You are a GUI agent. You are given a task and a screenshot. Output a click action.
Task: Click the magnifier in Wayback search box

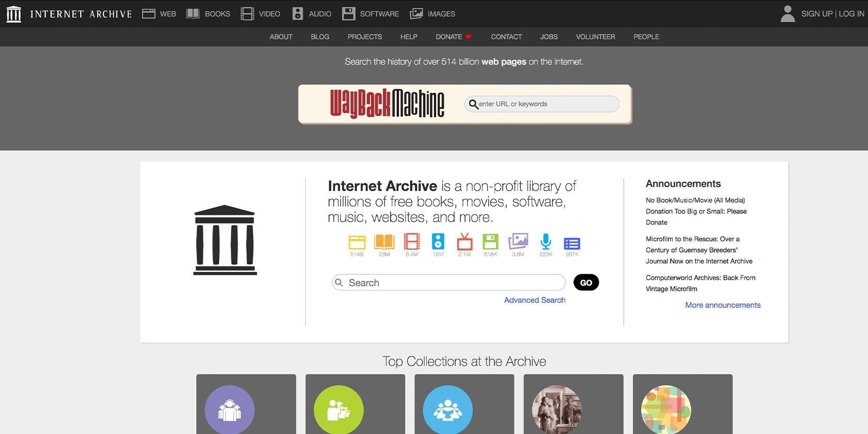473,104
